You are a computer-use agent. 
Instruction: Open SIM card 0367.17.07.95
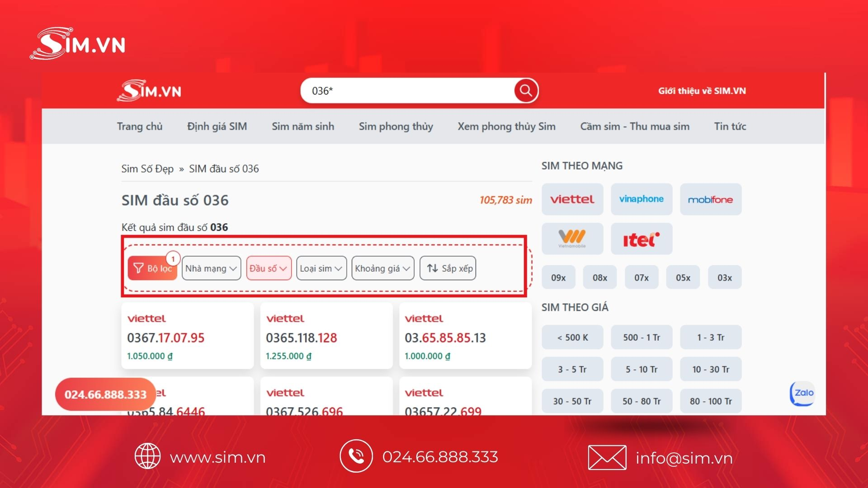point(188,336)
